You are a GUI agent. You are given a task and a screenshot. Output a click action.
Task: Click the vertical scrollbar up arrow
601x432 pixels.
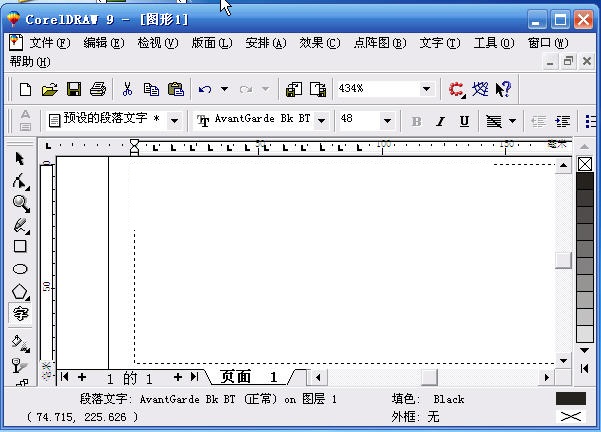pyautogui.click(x=563, y=166)
